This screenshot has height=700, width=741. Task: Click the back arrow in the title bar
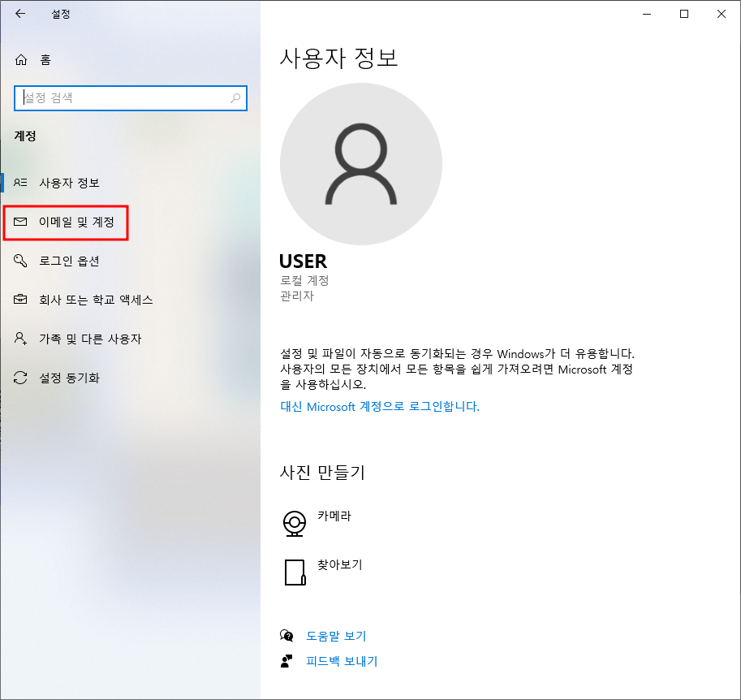click(20, 14)
